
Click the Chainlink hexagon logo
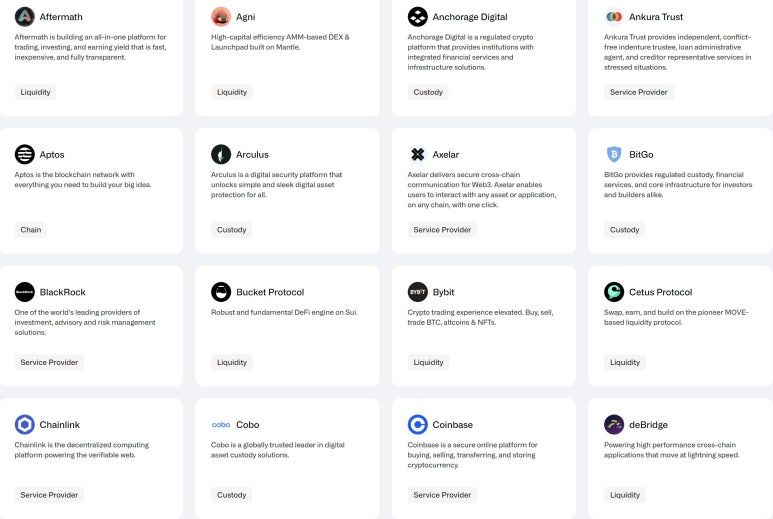(x=24, y=424)
